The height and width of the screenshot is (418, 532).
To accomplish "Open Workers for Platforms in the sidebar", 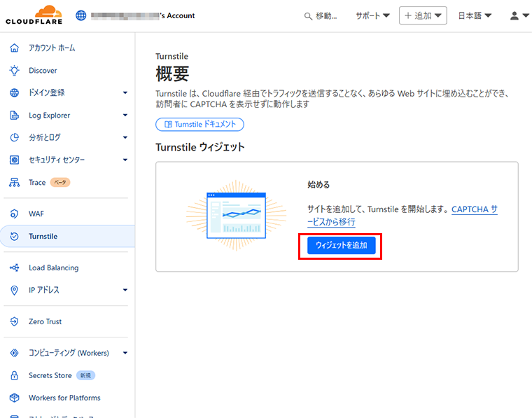I will point(64,398).
